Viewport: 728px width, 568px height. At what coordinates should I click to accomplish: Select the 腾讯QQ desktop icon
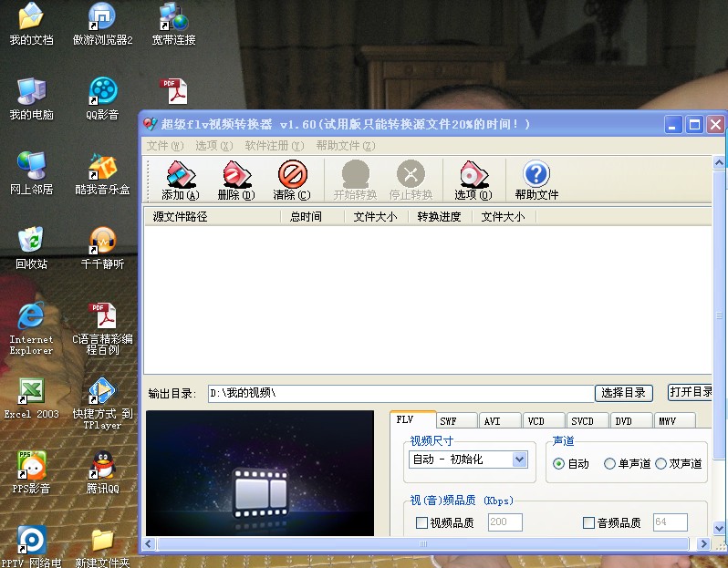click(102, 470)
